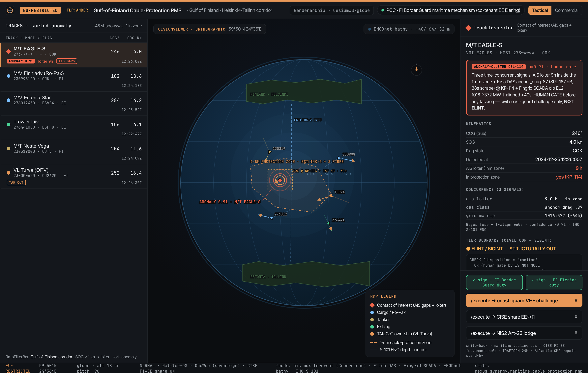Click the vessel marker labeled 230998 on the map
This screenshot has width=588, height=373.
point(339,158)
